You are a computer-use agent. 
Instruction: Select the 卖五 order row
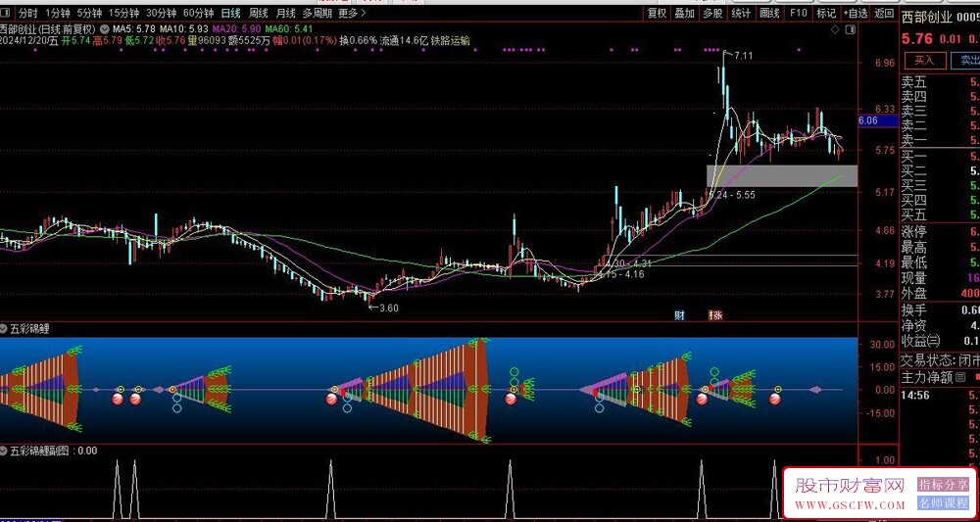pyautogui.click(x=940, y=82)
